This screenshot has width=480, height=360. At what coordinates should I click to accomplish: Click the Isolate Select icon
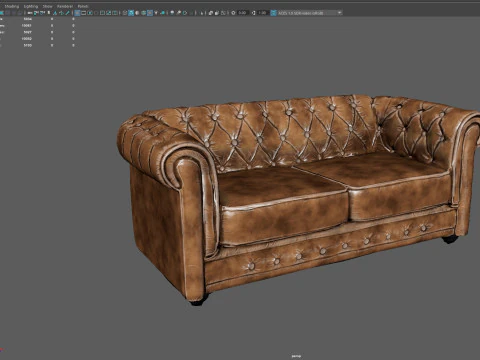tap(202, 13)
